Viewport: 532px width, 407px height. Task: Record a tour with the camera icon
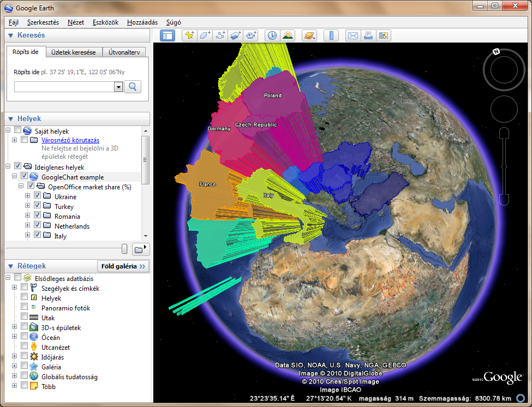pos(251,35)
